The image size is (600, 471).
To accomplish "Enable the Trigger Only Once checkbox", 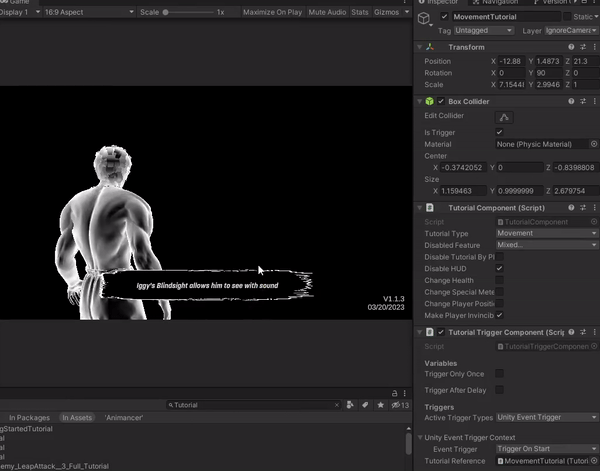I will pyautogui.click(x=499, y=373).
